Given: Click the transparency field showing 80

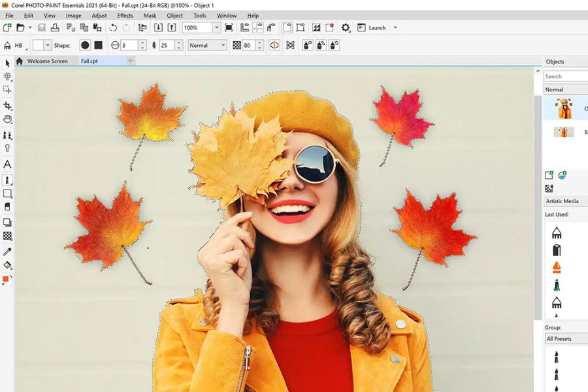Looking at the screenshot, I should click(x=249, y=45).
